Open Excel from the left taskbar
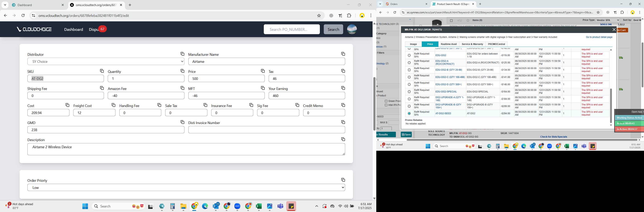644x212 pixels. (259, 206)
